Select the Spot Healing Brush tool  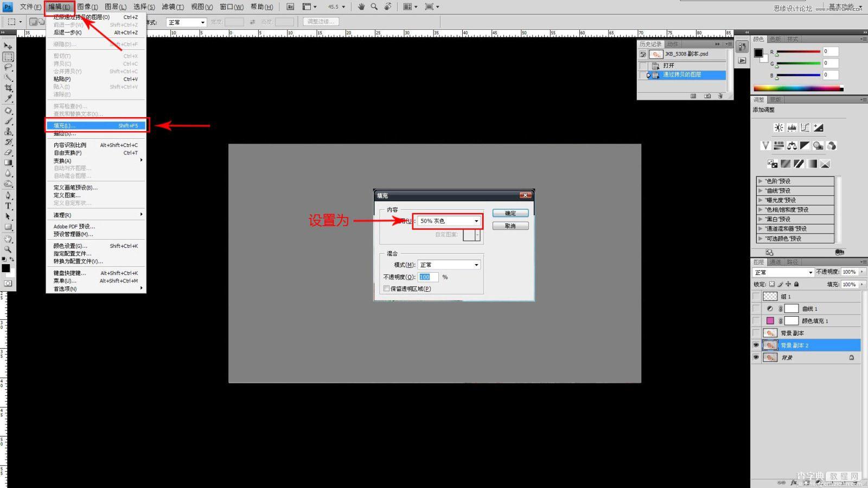[8, 111]
